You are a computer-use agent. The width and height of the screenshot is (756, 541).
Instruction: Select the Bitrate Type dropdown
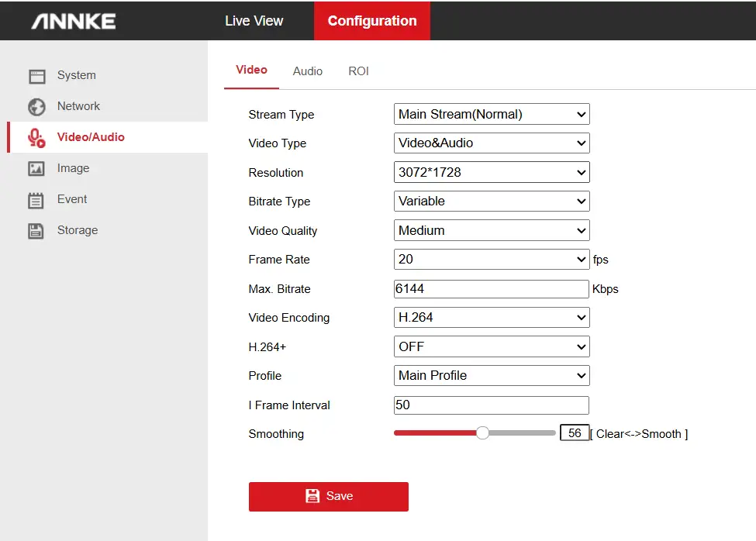(x=492, y=202)
